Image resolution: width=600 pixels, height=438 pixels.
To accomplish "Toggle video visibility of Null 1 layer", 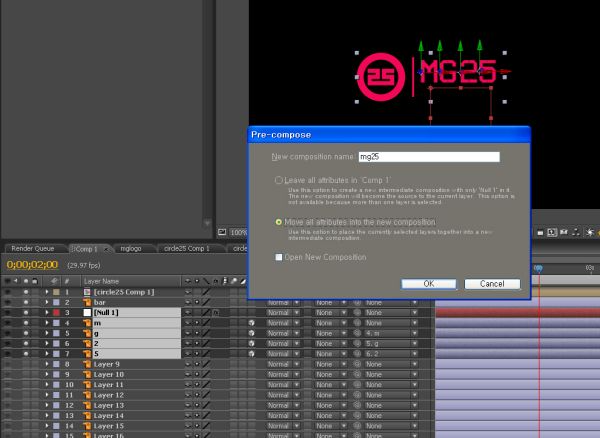I will coord(8,313).
